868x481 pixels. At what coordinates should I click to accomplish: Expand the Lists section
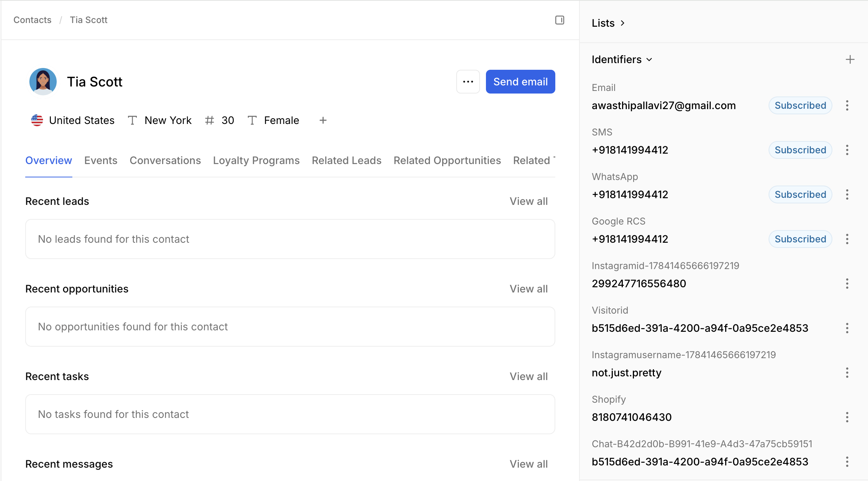tap(608, 23)
